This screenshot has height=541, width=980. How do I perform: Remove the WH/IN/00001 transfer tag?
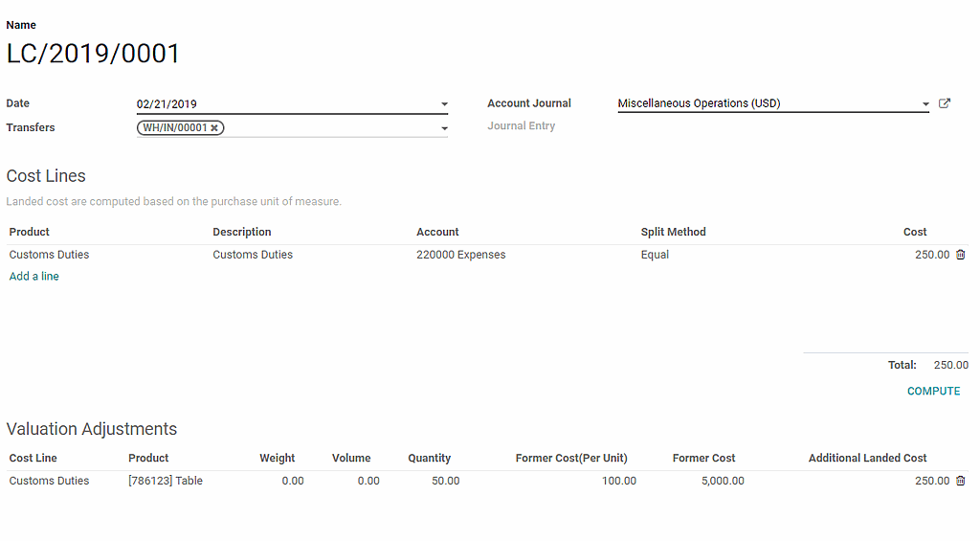pyautogui.click(x=215, y=127)
